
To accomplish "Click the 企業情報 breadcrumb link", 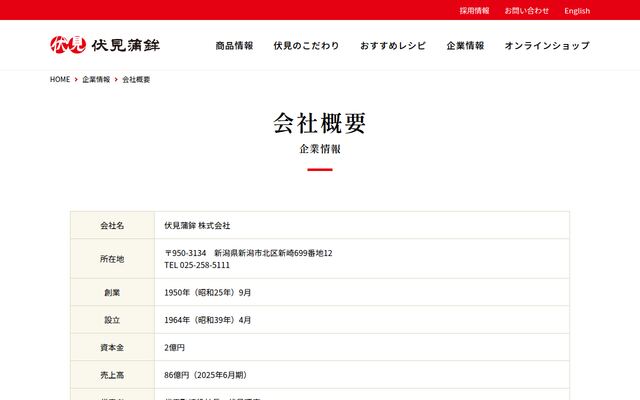I will (x=96, y=79).
